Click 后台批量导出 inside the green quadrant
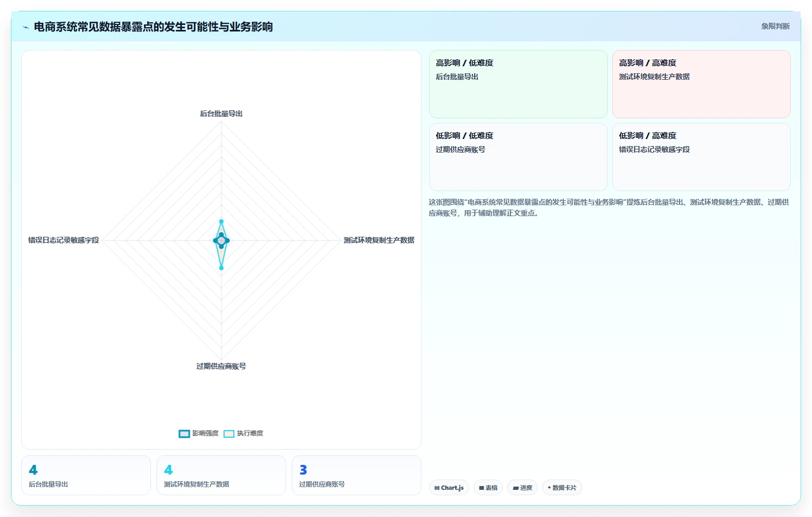Viewport: 812px width, 517px height. coord(457,77)
